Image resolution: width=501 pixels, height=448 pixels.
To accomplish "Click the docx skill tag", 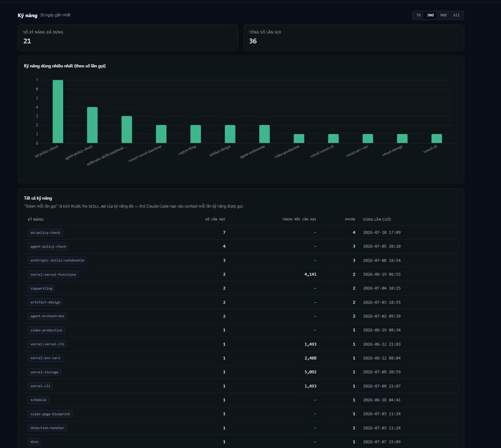I will [34, 442].
